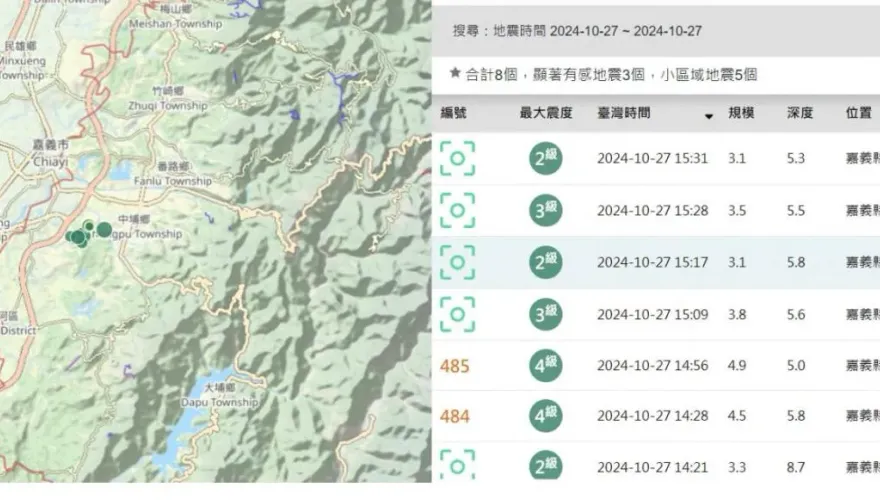Click the star icon beside the total count
880x500 pixels.
click(455, 73)
